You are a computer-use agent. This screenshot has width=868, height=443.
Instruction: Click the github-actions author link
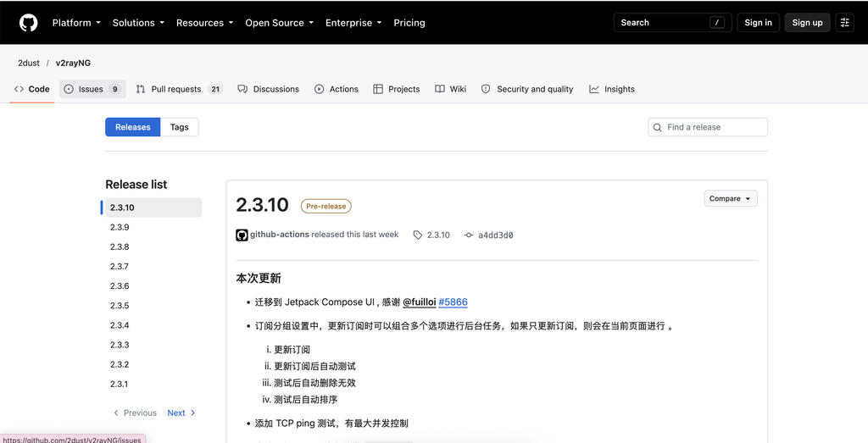point(280,235)
